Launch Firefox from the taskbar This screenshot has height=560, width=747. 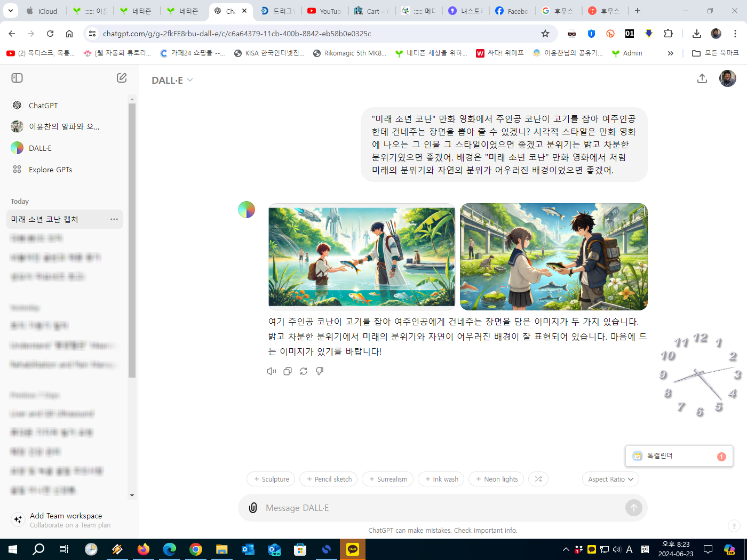click(x=144, y=549)
